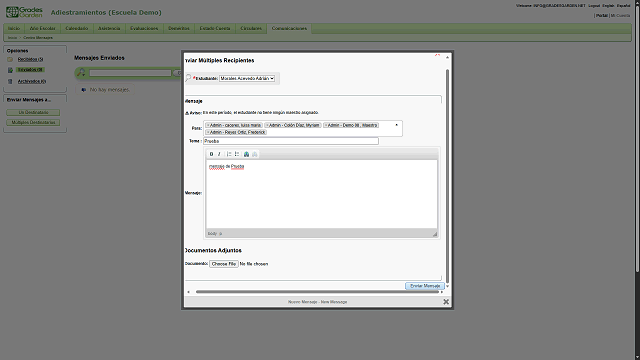This screenshot has width=640, height=360.
Task: Insert numbered list in message editor
Action: [229, 154]
